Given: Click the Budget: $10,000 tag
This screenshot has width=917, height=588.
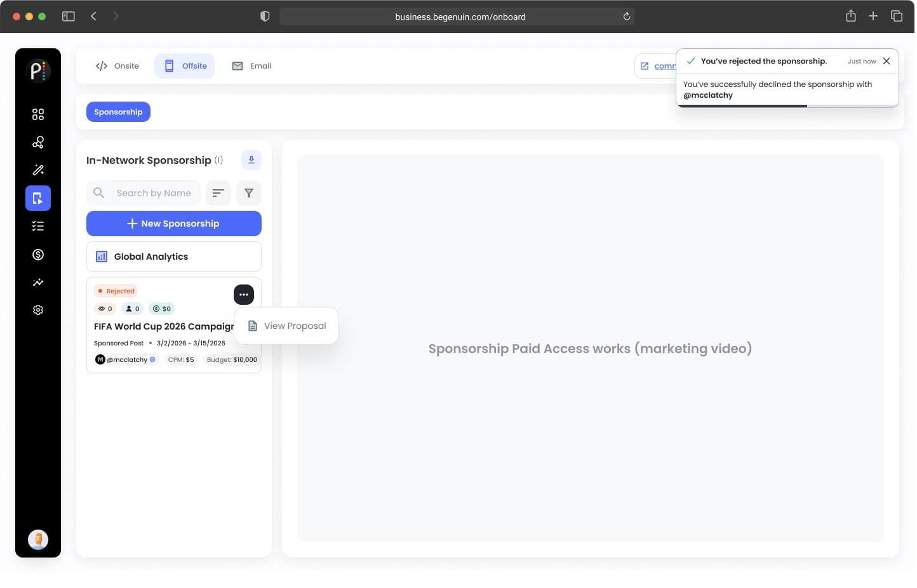Looking at the screenshot, I should point(232,359).
